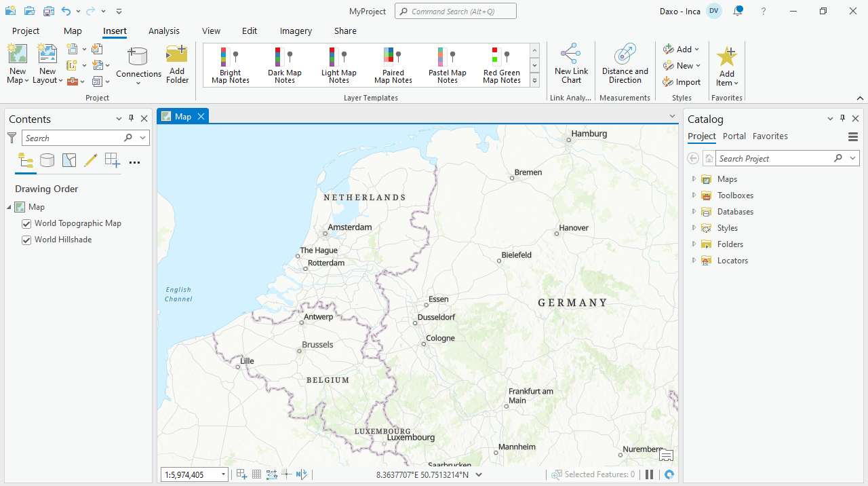Expand Locators node in Catalog
Screen dimensions: 868x486
pyautogui.click(x=694, y=261)
